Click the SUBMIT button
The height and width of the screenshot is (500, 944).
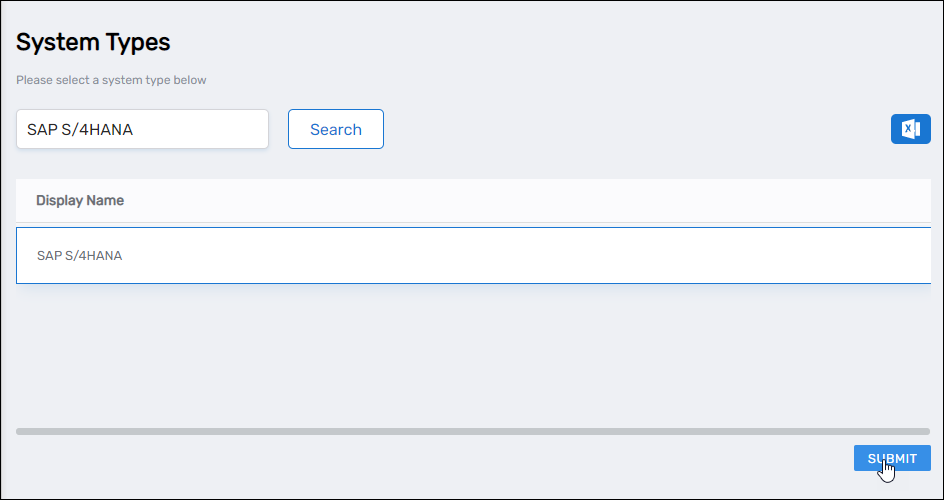tap(892, 458)
